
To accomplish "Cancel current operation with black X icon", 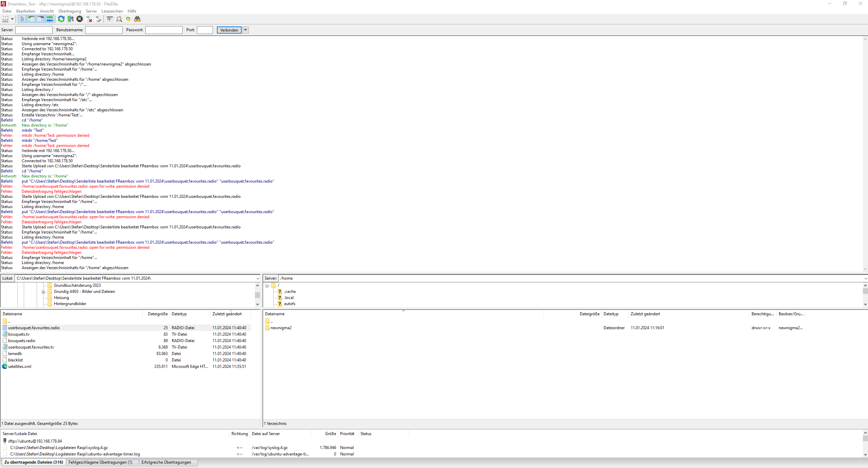I will click(79, 19).
